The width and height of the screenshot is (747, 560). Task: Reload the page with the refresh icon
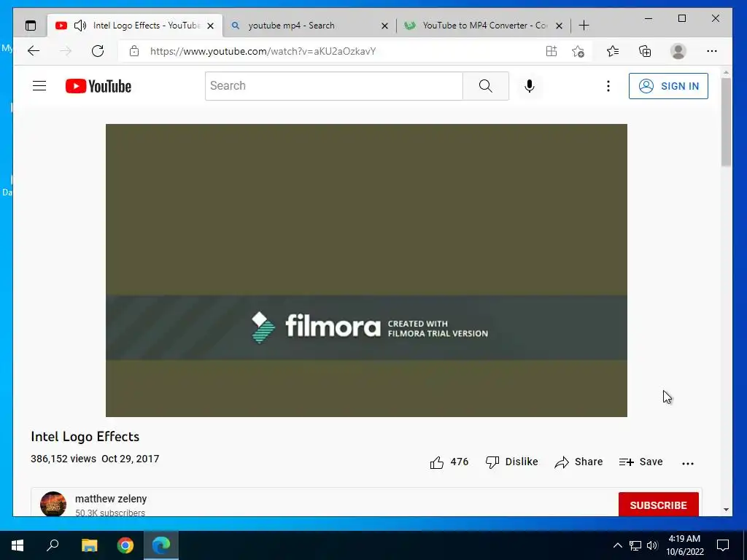98,51
